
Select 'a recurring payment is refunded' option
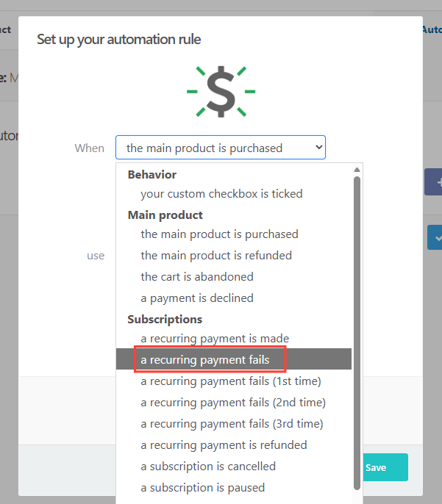[x=224, y=445]
